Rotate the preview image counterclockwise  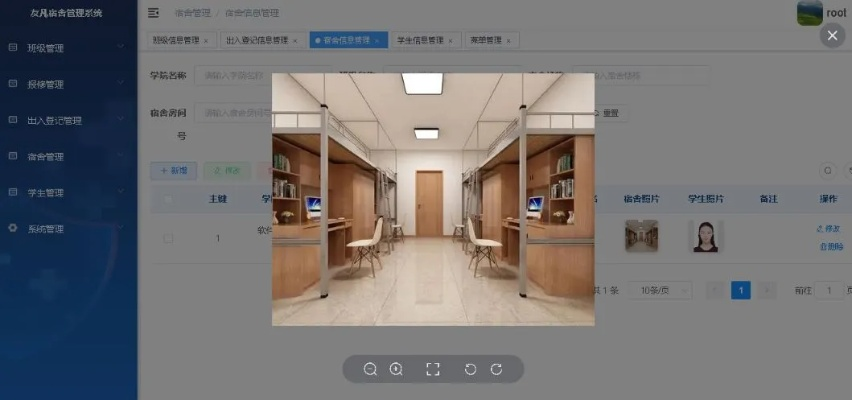[470, 369]
